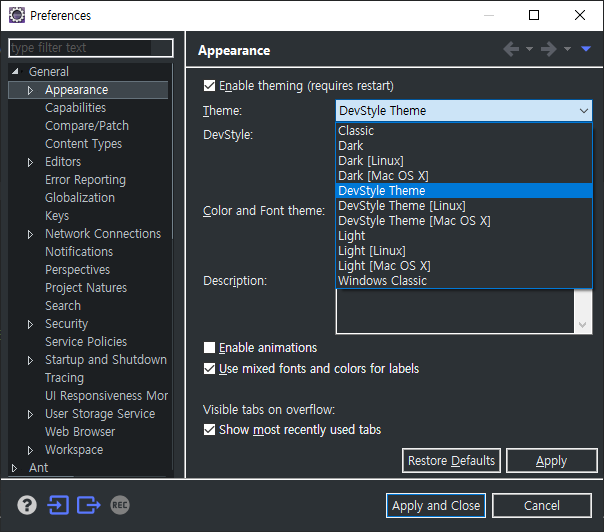Image resolution: width=604 pixels, height=532 pixels.
Task: Choose Dark [Mac OS X] theme
Action: pos(464,176)
